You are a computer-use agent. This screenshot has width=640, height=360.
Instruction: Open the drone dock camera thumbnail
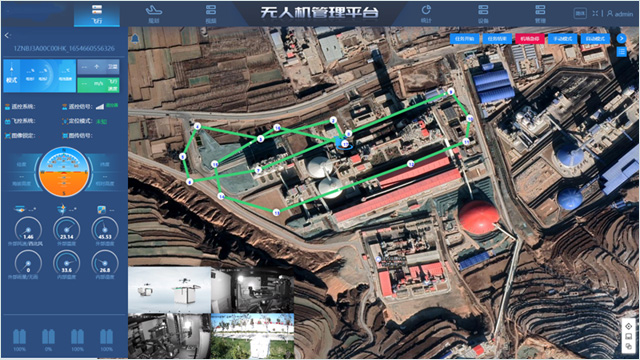point(169,290)
